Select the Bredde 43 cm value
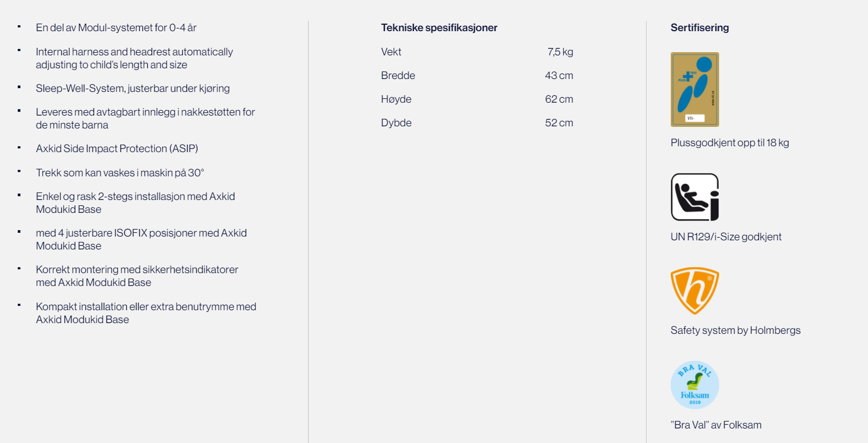Screen dimensions: 868x443 point(559,75)
